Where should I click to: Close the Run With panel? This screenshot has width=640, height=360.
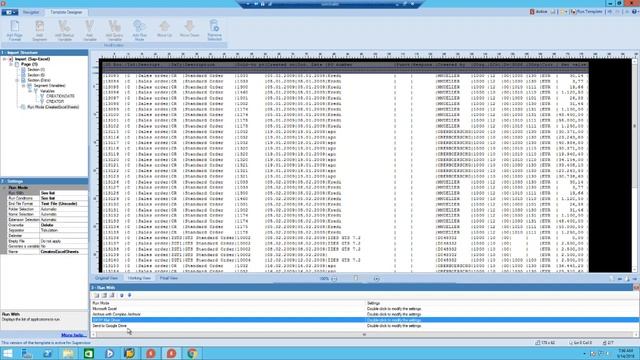pyautogui.click(x=636, y=288)
